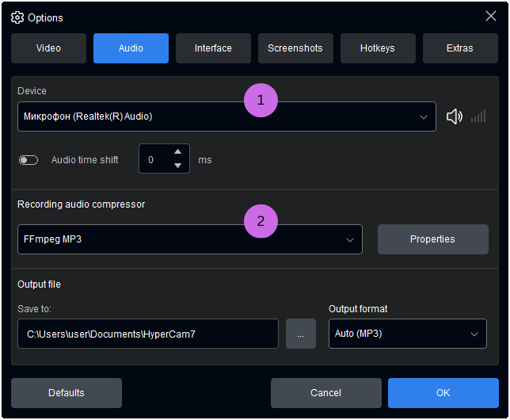
Task: Increase the audio time shift value
Action: point(177,151)
